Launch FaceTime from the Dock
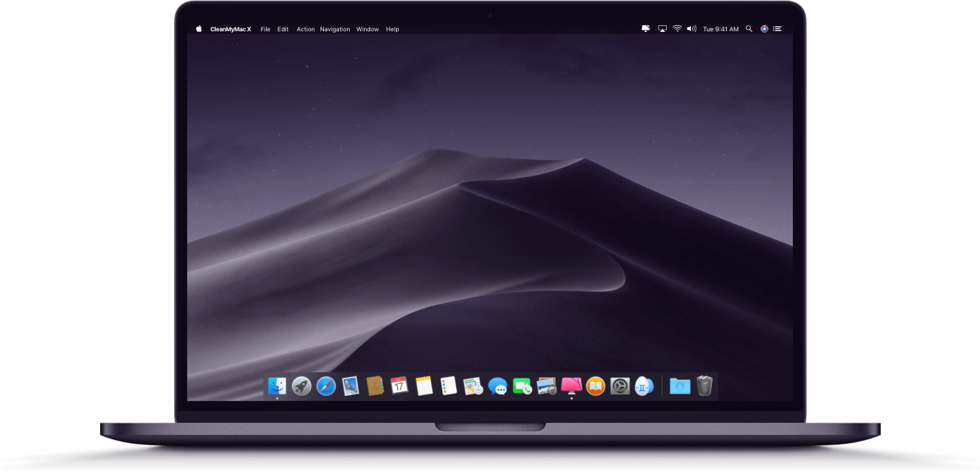The width and height of the screenshot is (980, 473). [522, 387]
